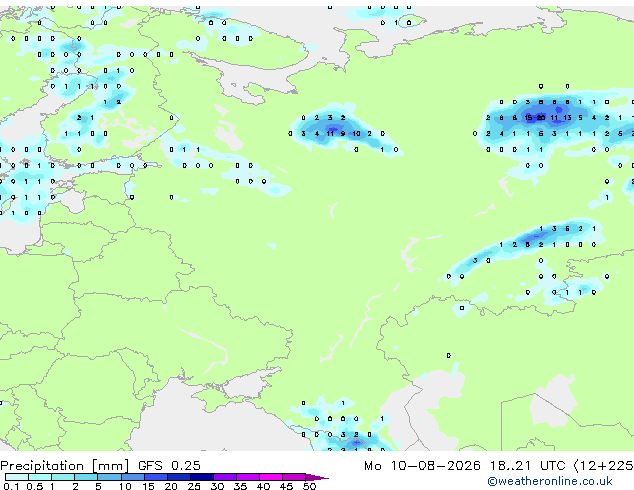Click the weatheronline.co.uk copyright link
Viewport: 634px width, 490px height.
(549, 481)
